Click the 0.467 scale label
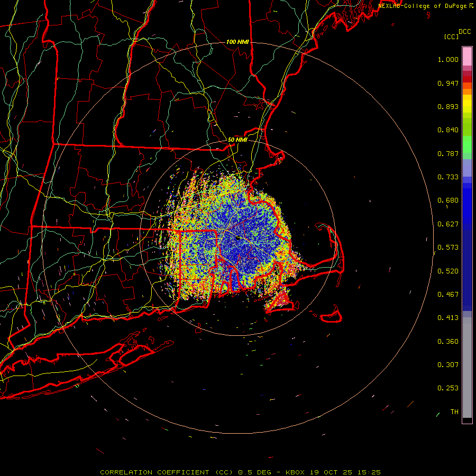The height and width of the screenshot is (476, 476). [x=448, y=295]
